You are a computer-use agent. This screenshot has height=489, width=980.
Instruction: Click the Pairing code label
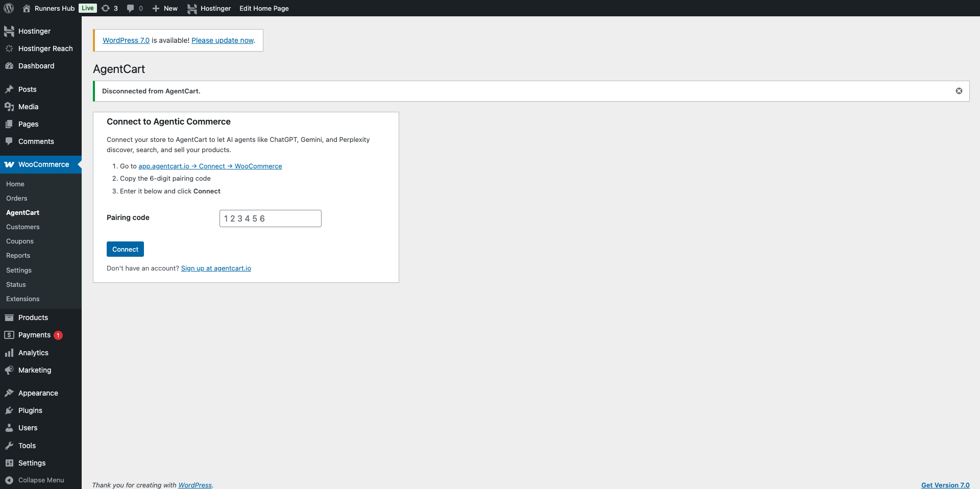(x=128, y=217)
